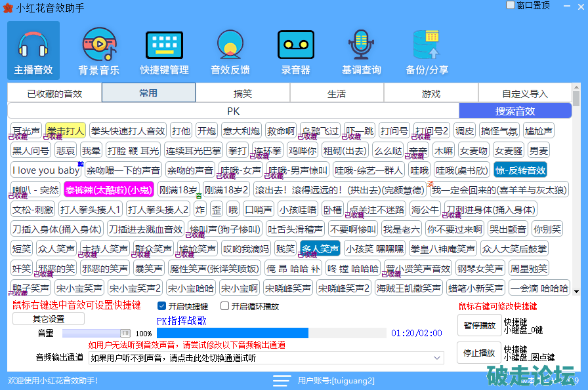Click the 暂停播放 button

point(478,325)
